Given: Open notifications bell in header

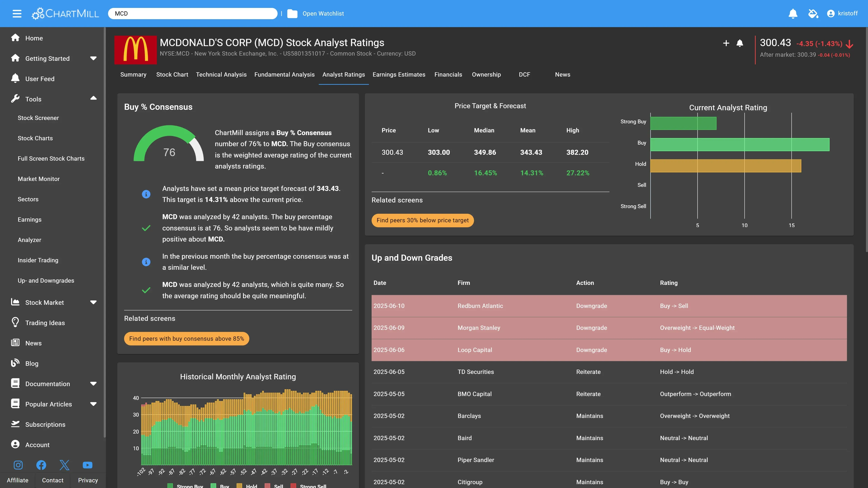Looking at the screenshot, I should coord(793,14).
